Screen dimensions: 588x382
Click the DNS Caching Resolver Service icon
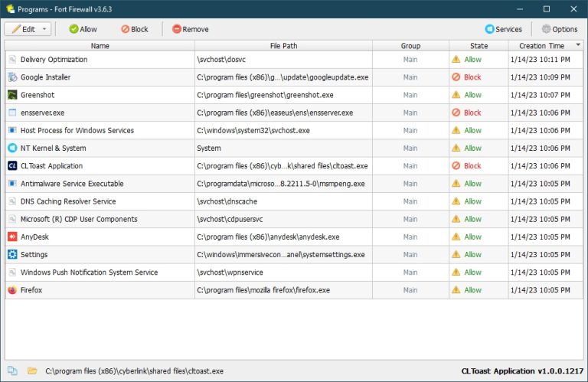click(x=12, y=201)
